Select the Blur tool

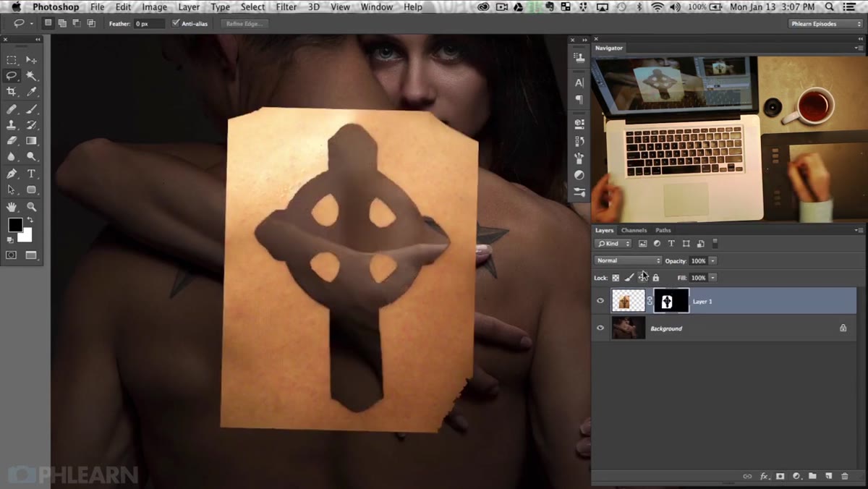point(12,156)
